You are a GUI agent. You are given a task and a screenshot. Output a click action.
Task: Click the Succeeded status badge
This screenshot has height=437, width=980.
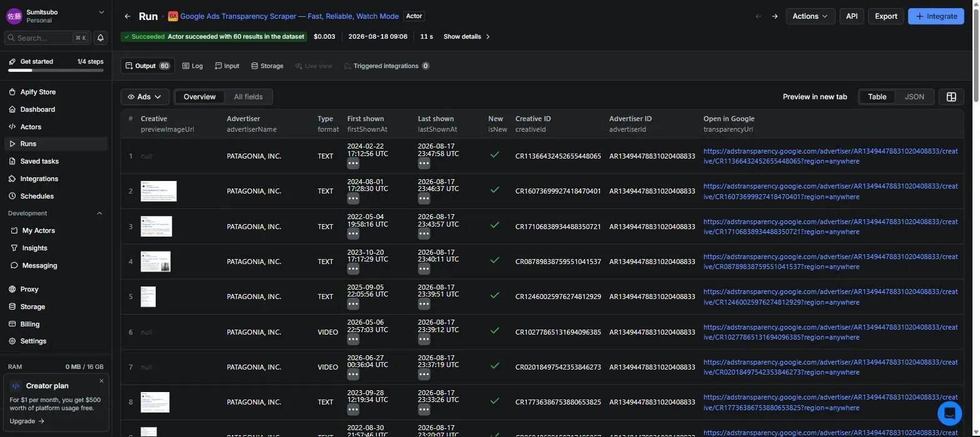214,37
